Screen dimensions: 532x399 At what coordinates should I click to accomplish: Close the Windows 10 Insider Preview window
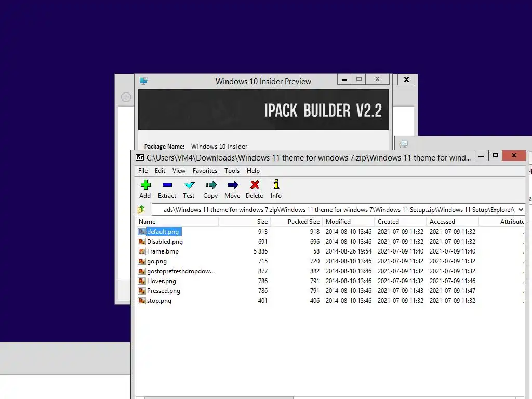pos(377,79)
